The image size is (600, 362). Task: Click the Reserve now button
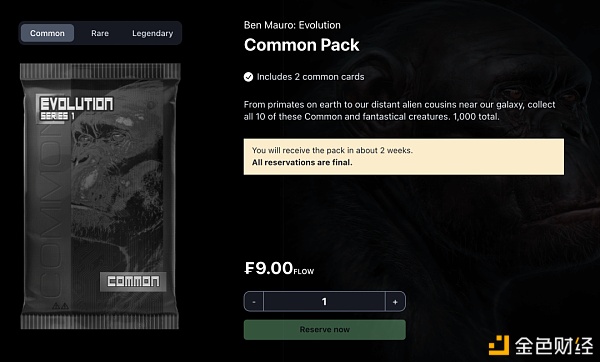[324, 329]
